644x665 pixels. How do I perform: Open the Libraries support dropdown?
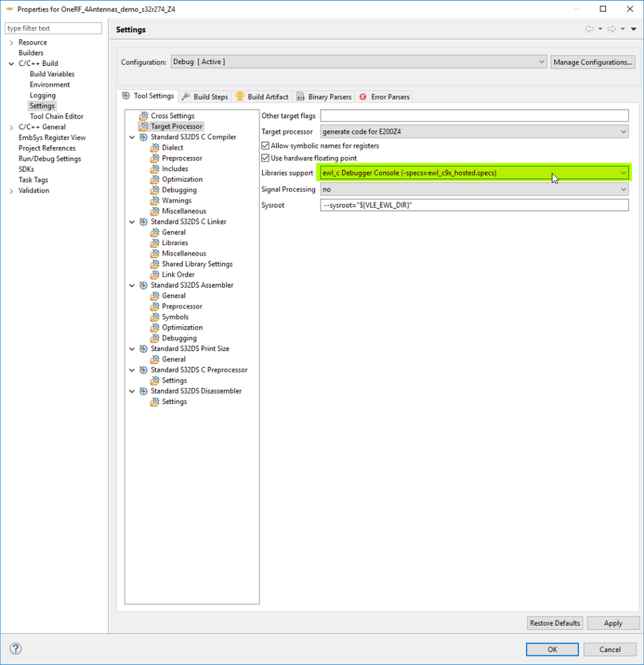(x=474, y=173)
